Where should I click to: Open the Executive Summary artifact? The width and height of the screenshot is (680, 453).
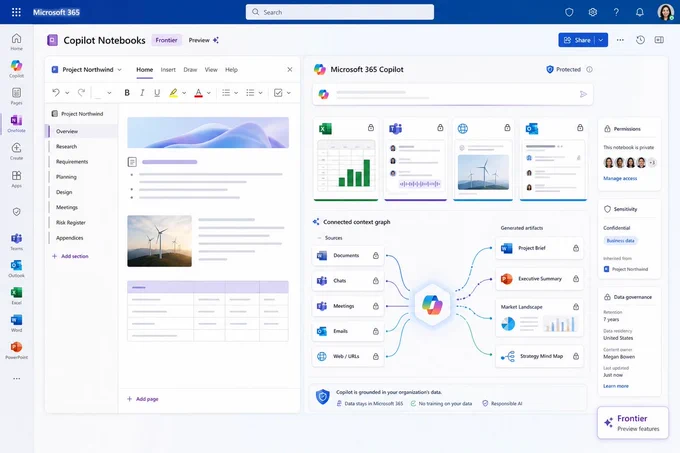tap(539, 279)
